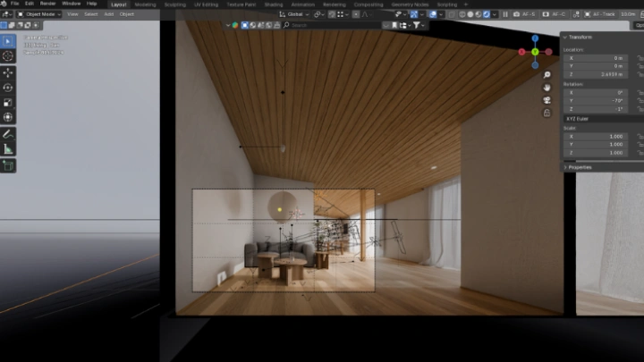Expand the Properties panel

[x=565, y=167]
